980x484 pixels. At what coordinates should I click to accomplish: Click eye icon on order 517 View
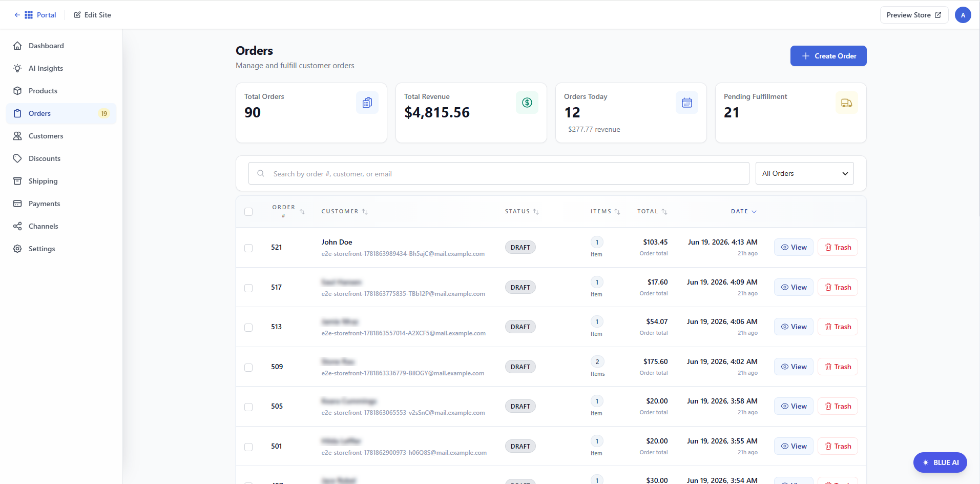(x=784, y=287)
